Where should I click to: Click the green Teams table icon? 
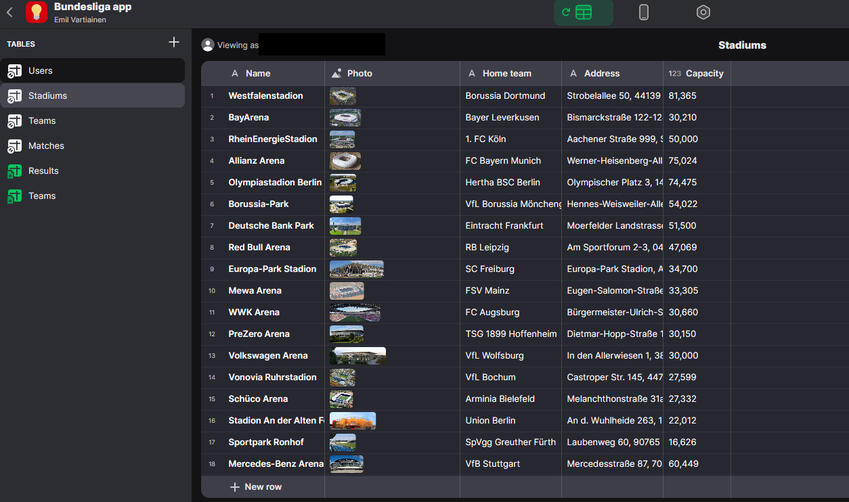(x=15, y=195)
